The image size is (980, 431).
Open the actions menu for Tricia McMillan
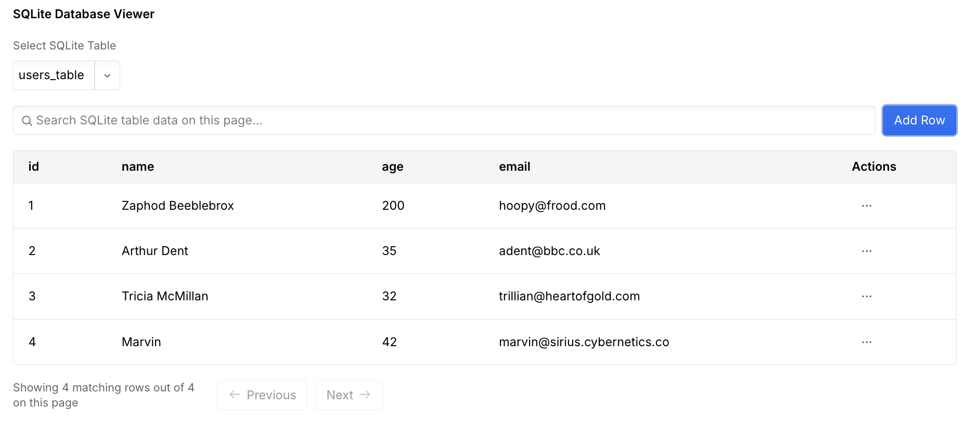click(866, 296)
